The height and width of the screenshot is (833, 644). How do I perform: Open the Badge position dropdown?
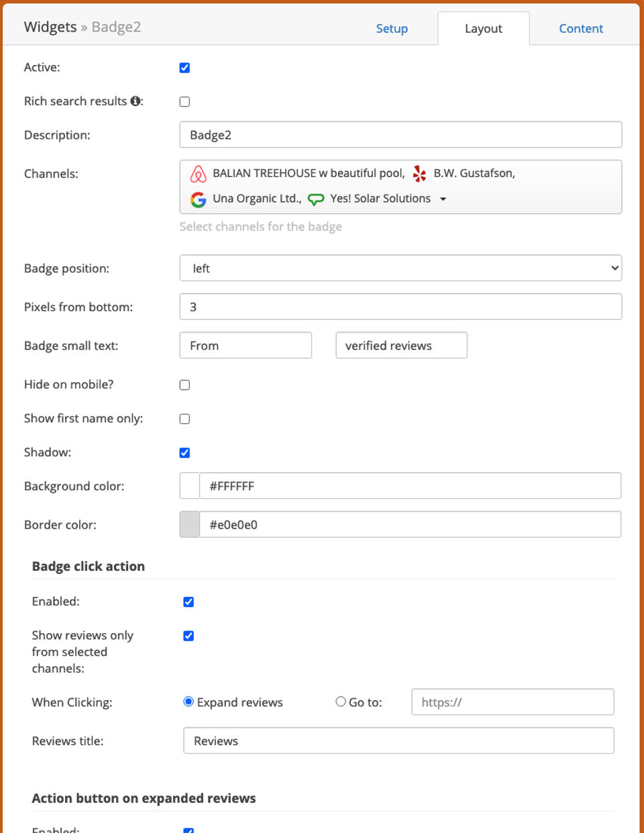(x=400, y=268)
